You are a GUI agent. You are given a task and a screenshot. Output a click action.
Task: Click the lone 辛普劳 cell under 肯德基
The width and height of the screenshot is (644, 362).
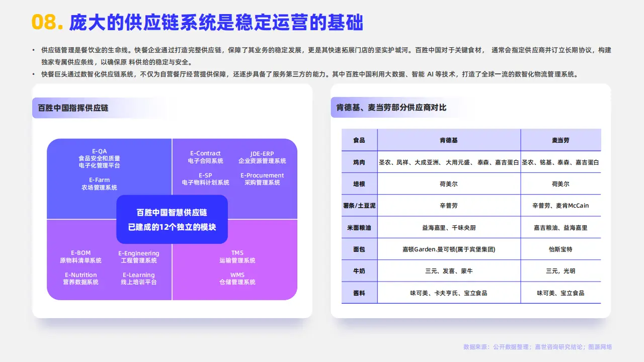click(449, 206)
